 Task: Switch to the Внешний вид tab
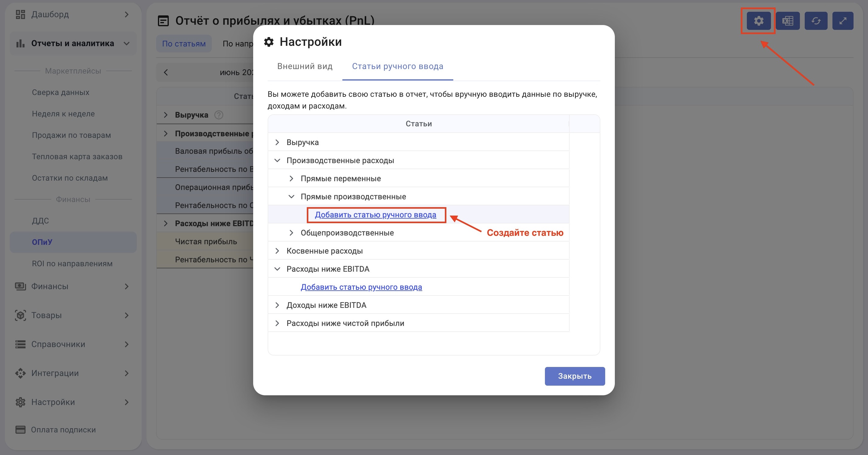[305, 66]
